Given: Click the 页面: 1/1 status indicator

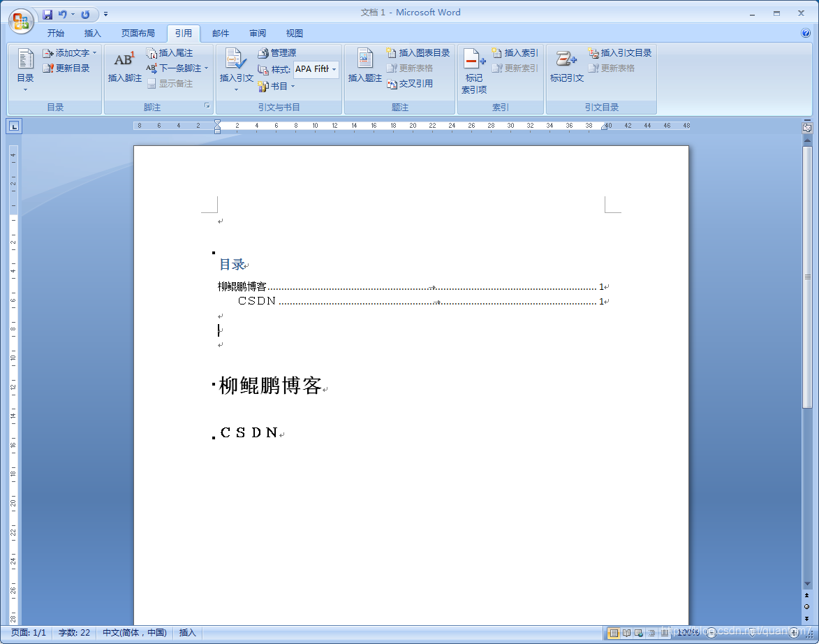Looking at the screenshot, I should click(x=28, y=633).
